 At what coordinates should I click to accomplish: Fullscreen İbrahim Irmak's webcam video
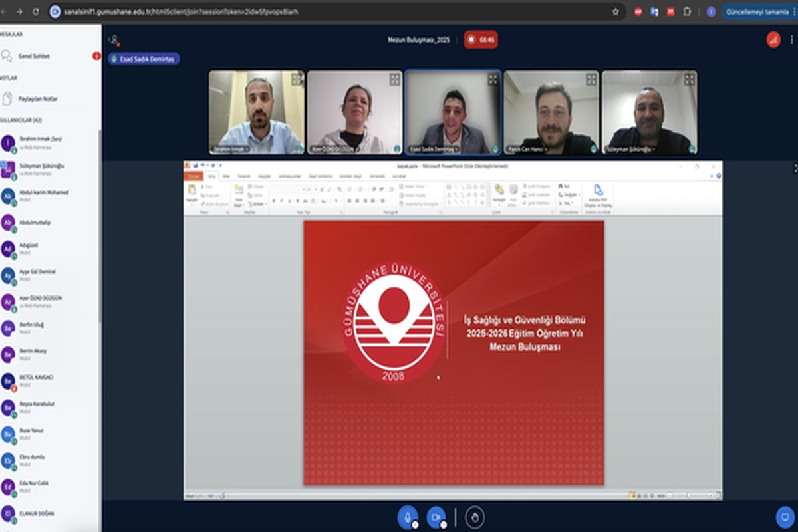click(297, 79)
